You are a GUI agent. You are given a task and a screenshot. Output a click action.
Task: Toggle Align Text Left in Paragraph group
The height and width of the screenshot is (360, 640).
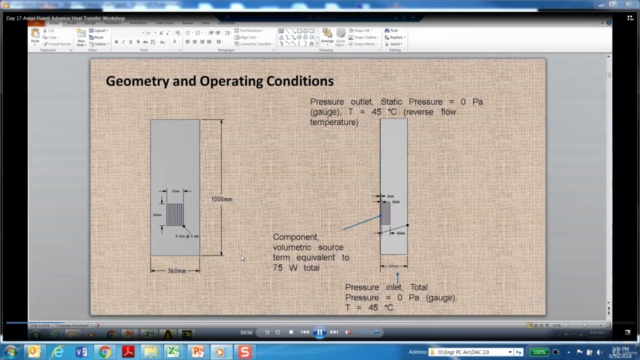[x=187, y=42]
